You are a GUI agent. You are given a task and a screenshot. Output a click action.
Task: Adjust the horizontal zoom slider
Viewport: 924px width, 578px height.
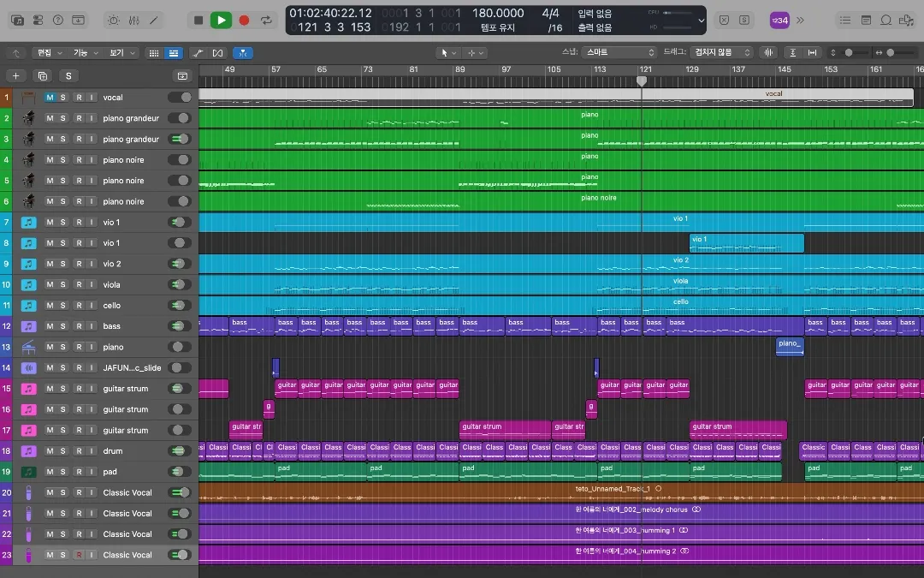point(891,52)
